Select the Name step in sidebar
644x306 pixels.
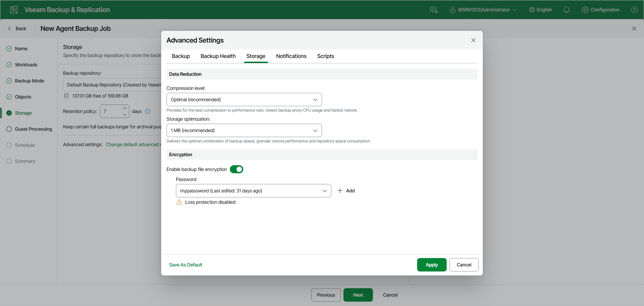pos(17,49)
